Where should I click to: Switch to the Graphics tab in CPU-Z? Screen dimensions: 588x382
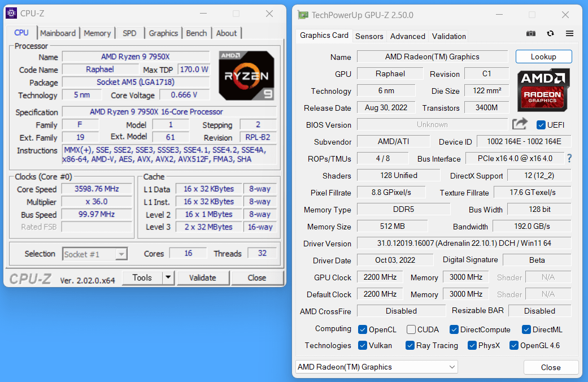click(163, 33)
